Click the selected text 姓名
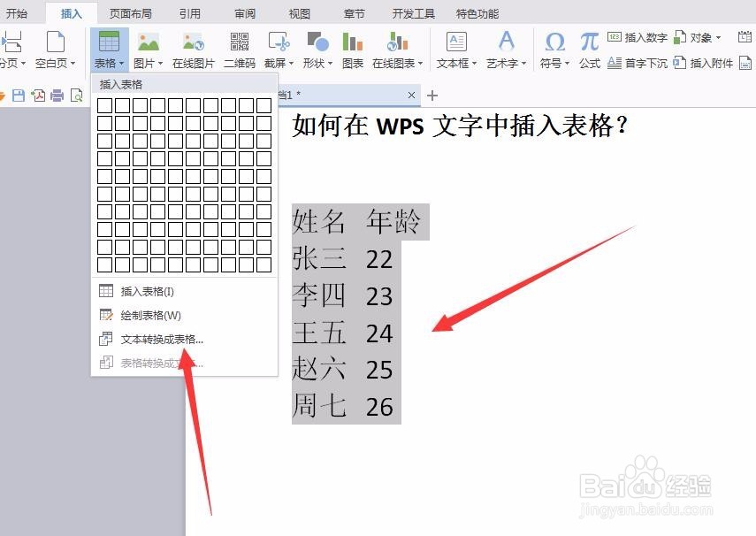 [x=318, y=222]
